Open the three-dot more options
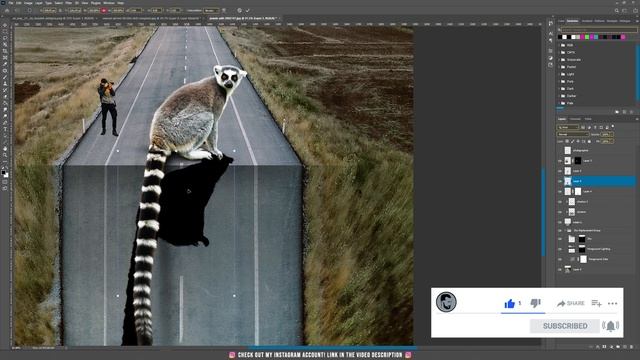 (612, 303)
